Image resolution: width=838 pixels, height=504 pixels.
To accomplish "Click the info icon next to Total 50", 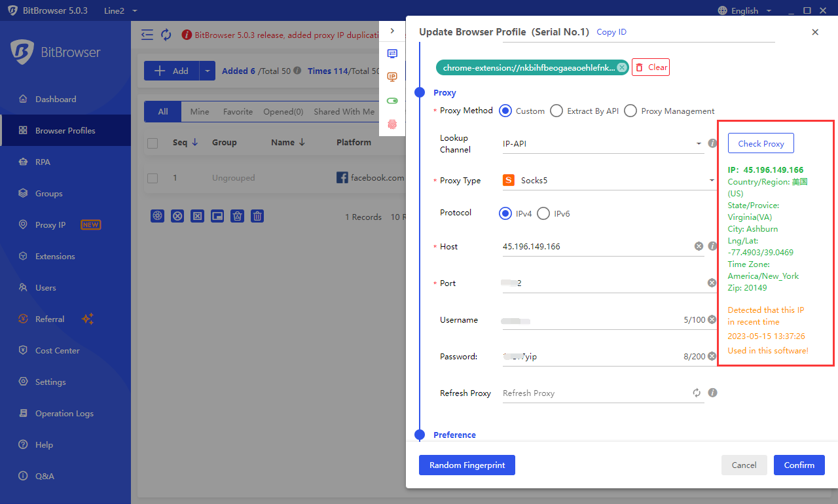I will tap(297, 71).
